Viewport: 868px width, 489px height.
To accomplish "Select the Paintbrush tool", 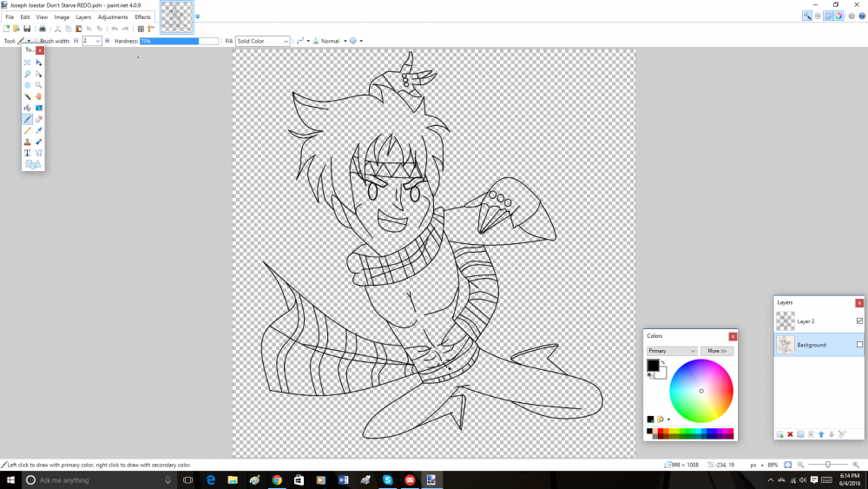I will point(27,119).
